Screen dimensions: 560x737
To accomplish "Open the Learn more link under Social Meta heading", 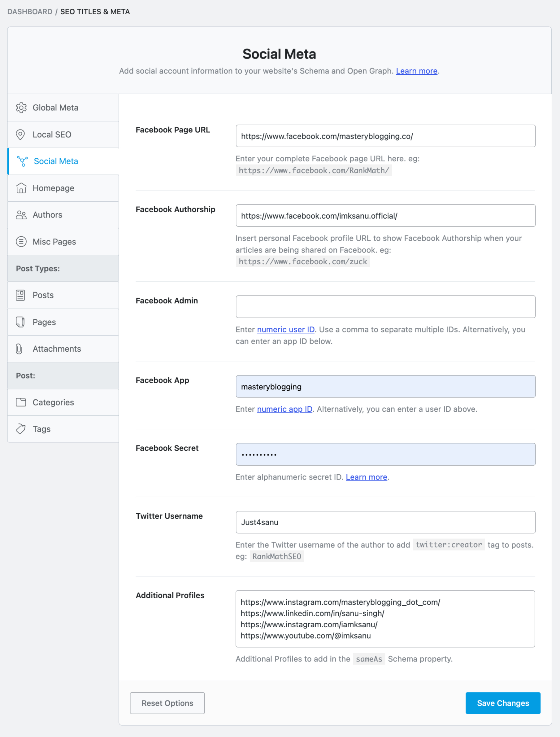I will click(x=416, y=71).
